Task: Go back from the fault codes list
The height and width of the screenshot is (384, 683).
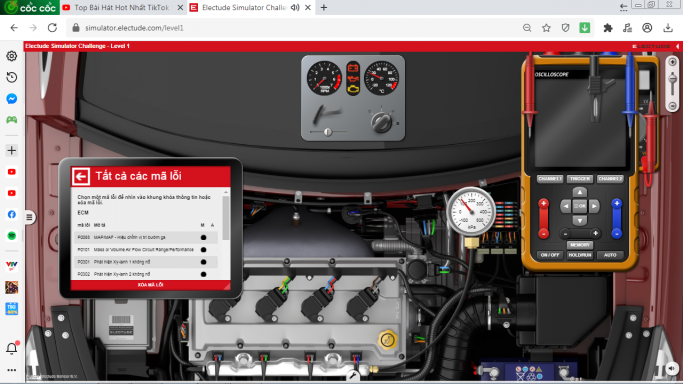Action: pos(81,176)
